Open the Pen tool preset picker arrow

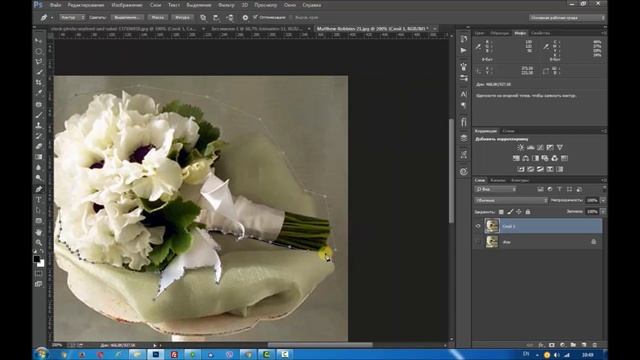(51, 18)
